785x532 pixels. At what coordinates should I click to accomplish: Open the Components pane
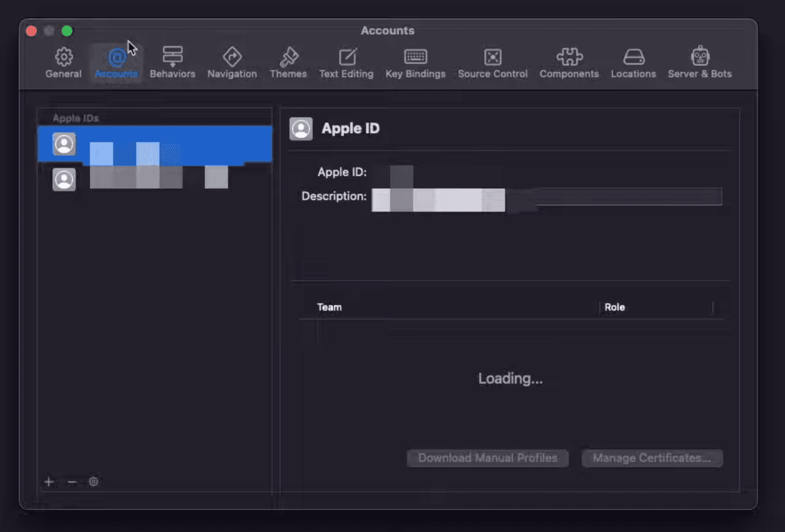coord(569,62)
